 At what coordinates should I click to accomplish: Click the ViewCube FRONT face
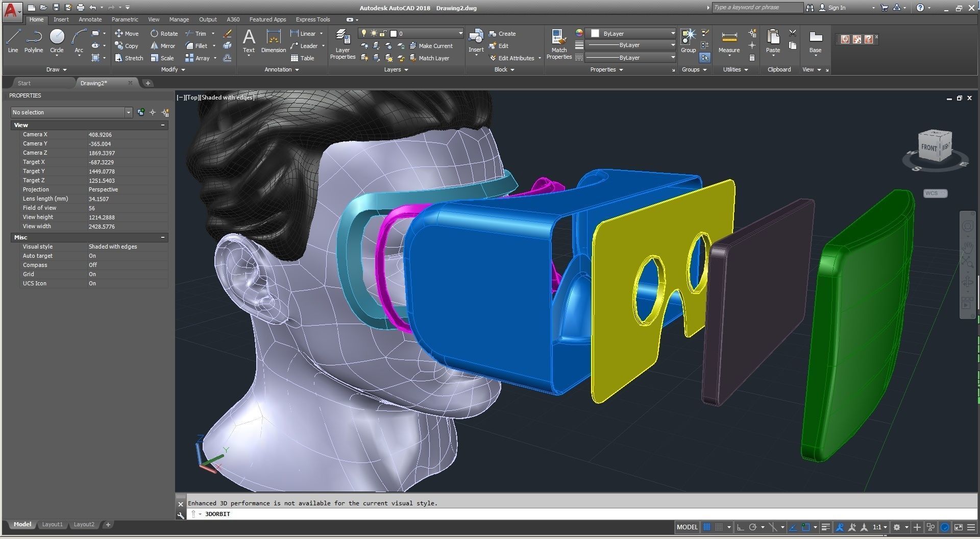pos(929,148)
